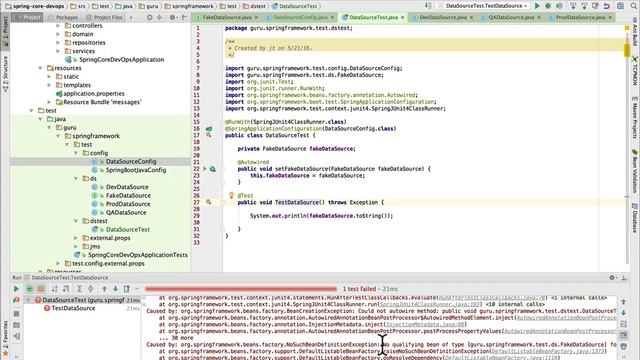Open the Database side panel
The image size is (640, 360).
tap(635, 218)
